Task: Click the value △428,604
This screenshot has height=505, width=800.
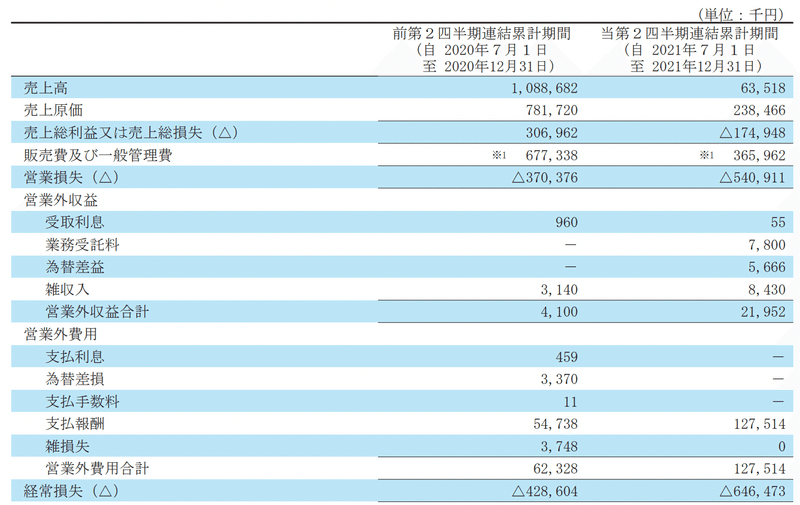Action: tap(544, 492)
